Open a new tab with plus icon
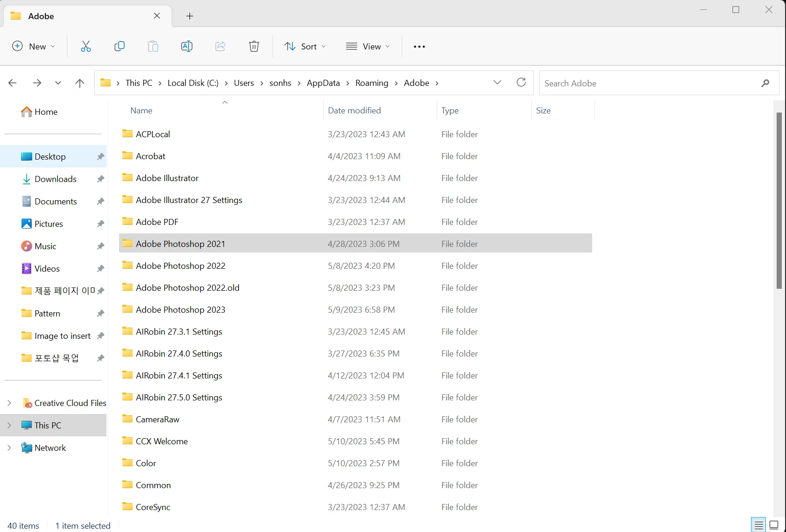 pyautogui.click(x=190, y=16)
